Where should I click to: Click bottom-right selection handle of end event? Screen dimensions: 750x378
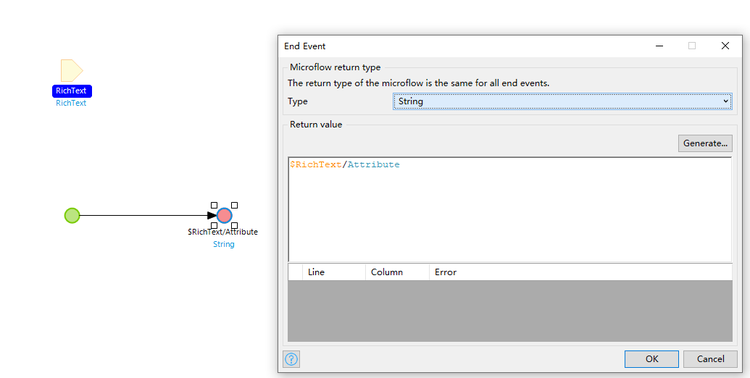pos(234,225)
